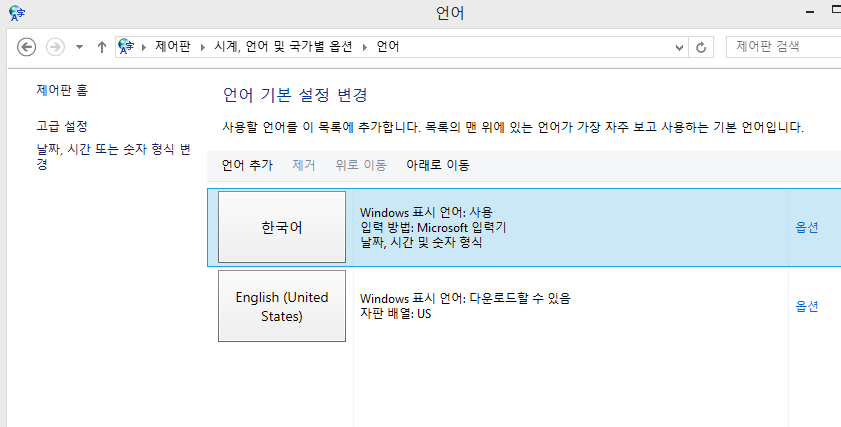Select the English (United States) language tile

[x=282, y=306]
